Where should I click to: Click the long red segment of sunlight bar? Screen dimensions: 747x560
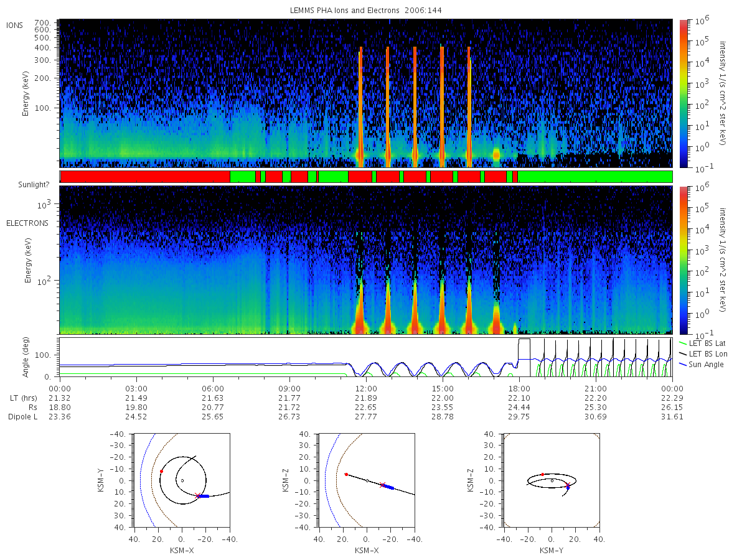[x=145, y=177]
